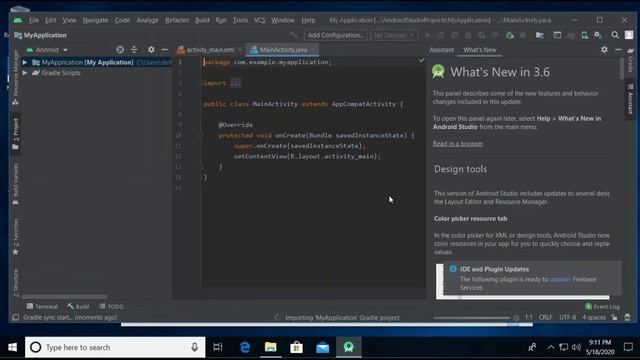Click the Stop square icon in toolbar
The height and width of the screenshot is (360, 640).
[522, 35]
